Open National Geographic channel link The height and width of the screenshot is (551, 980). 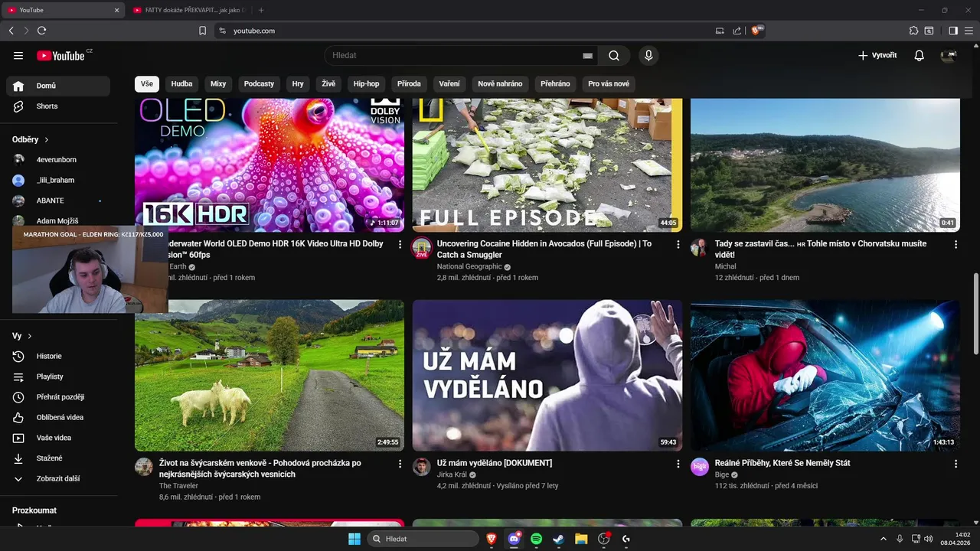pyautogui.click(x=469, y=266)
